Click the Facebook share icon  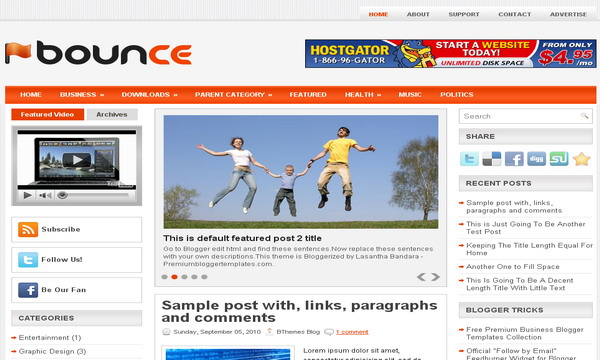pos(514,158)
